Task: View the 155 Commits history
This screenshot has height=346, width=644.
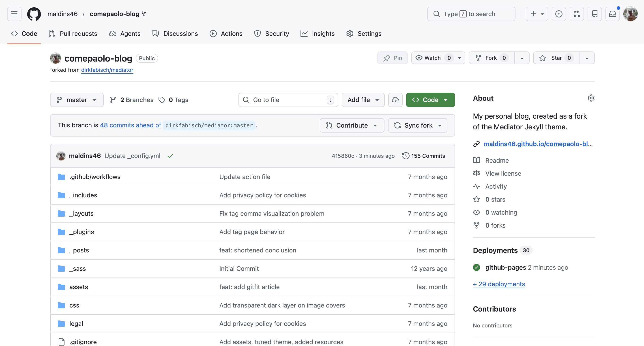Action: [424, 156]
